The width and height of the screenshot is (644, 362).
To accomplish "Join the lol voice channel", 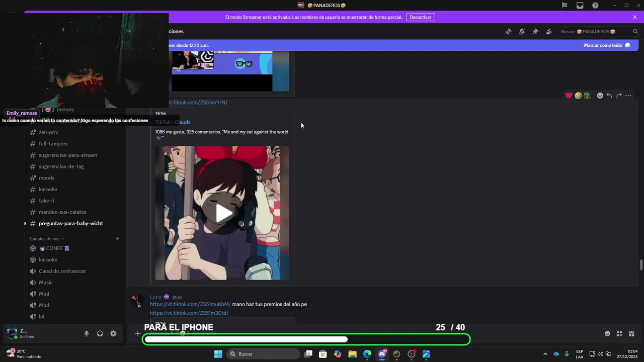I will click(x=42, y=317).
